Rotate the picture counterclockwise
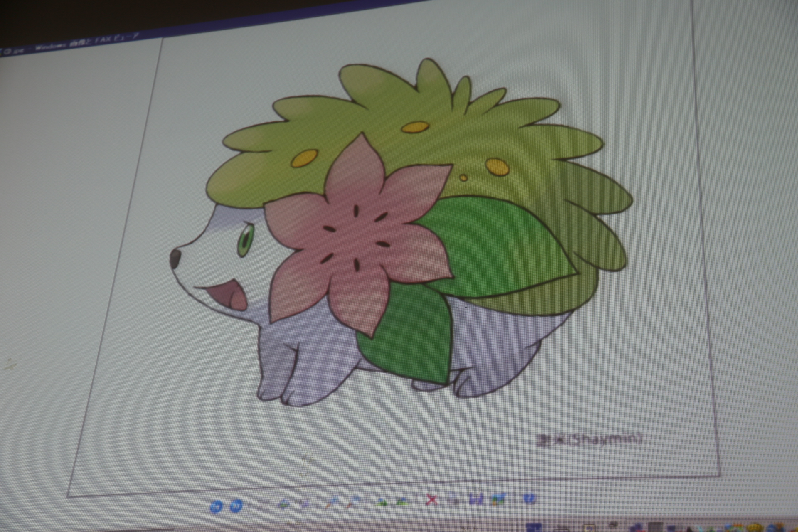798x532 pixels. coord(401,501)
